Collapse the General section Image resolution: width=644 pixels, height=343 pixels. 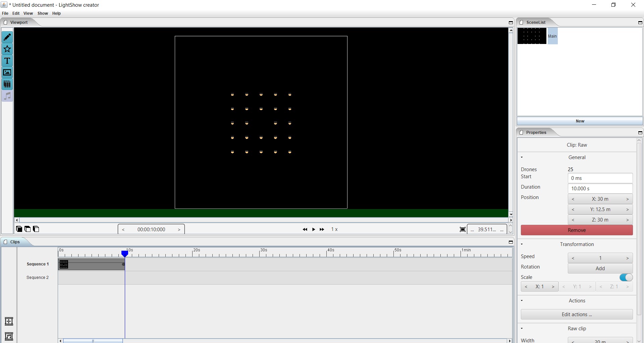[522, 157]
